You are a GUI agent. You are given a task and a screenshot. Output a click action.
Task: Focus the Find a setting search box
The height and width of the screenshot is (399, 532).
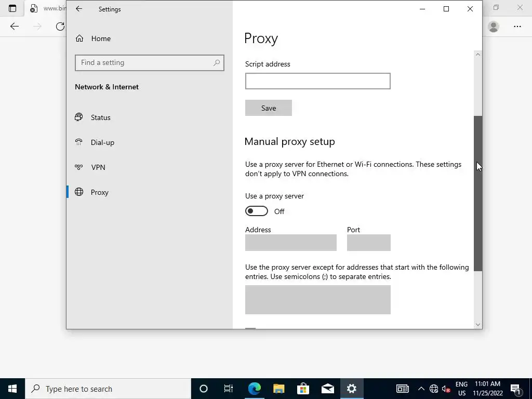149,63
